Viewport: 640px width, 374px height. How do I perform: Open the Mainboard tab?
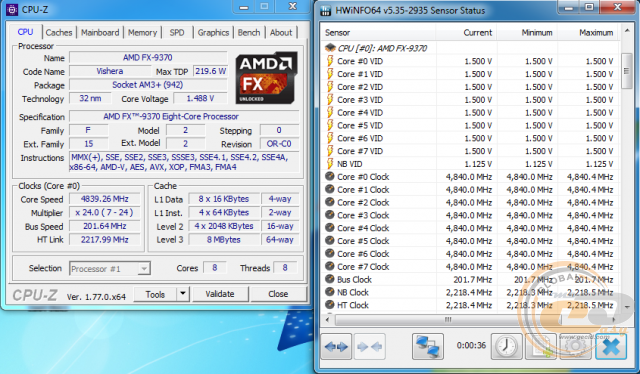100,33
